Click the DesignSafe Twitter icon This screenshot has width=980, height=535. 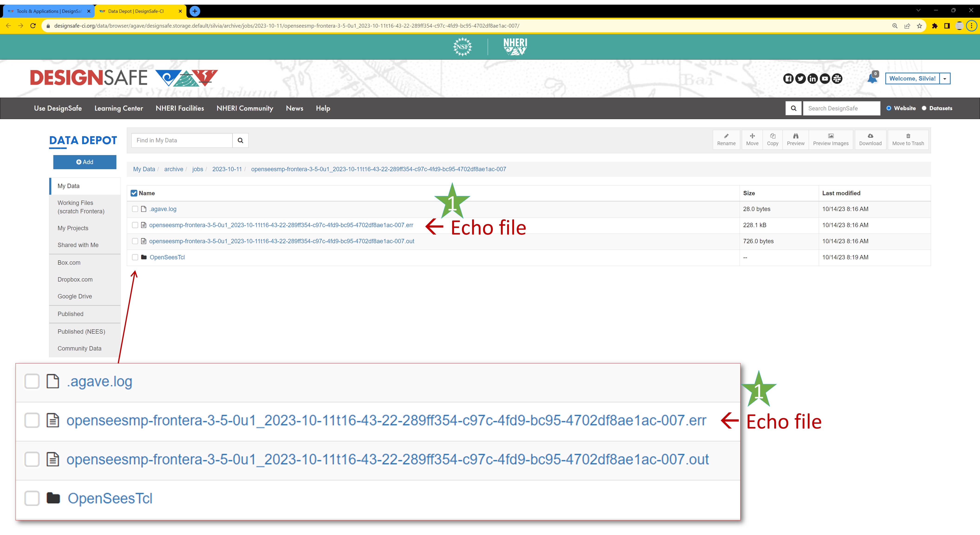pos(800,78)
